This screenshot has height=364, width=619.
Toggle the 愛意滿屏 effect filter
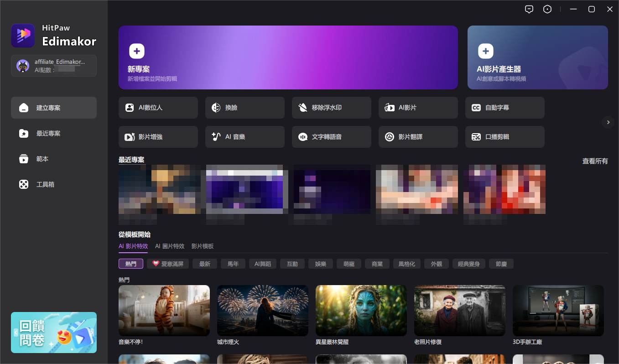tap(168, 264)
